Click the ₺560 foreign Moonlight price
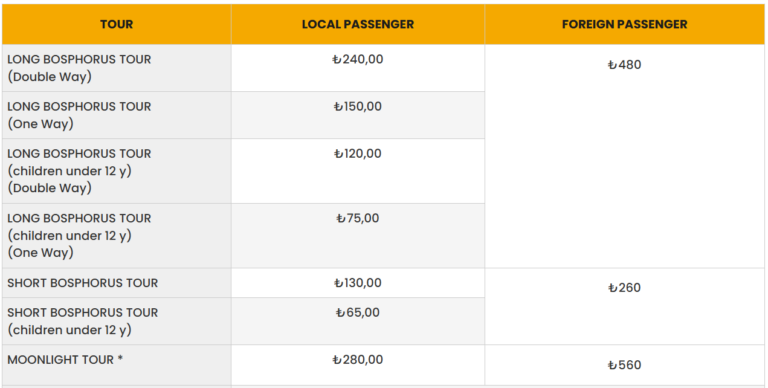Screen dimensions: 768x388 coord(624,365)
